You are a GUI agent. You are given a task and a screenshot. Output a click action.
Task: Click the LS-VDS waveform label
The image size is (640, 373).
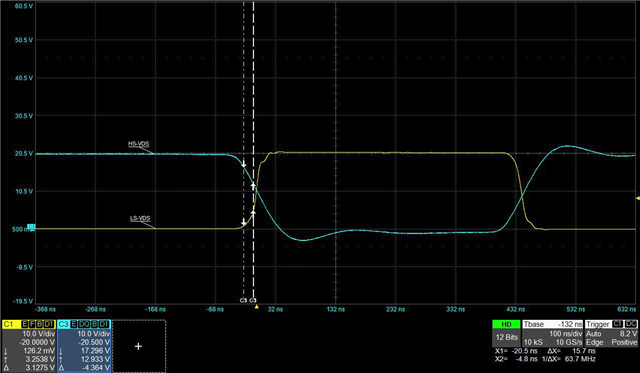[140, 218]
